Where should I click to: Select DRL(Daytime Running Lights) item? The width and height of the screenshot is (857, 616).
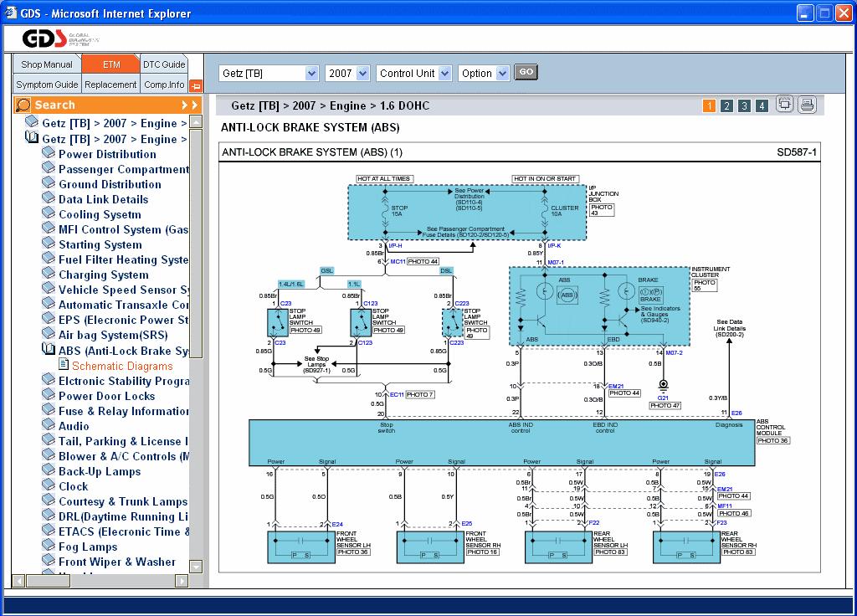(124, 516)
